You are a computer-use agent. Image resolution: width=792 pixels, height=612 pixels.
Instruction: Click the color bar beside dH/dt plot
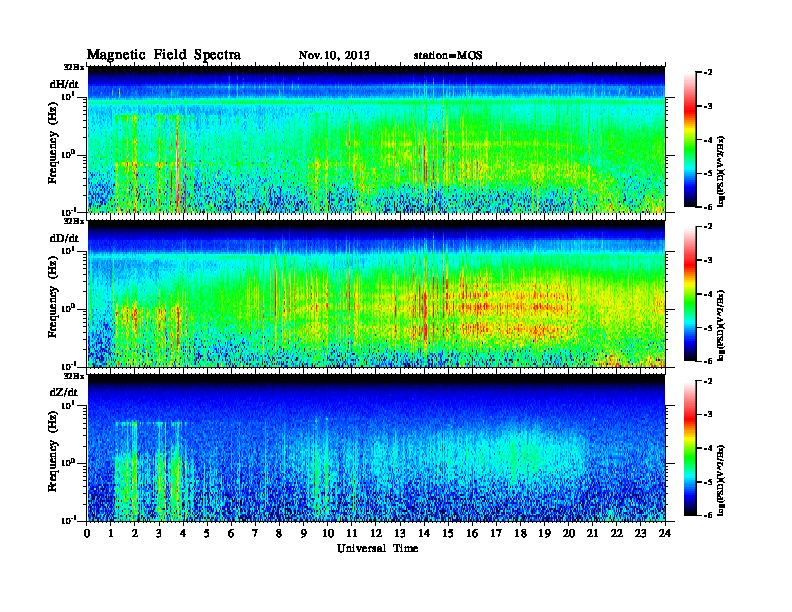[x=690, y=140]
